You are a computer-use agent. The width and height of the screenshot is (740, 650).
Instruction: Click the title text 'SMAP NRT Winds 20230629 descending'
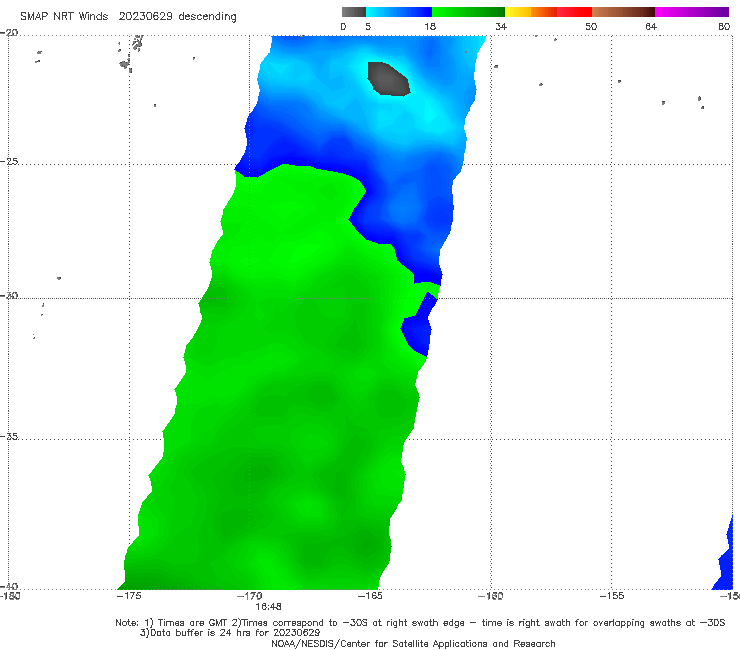[128, 16]
